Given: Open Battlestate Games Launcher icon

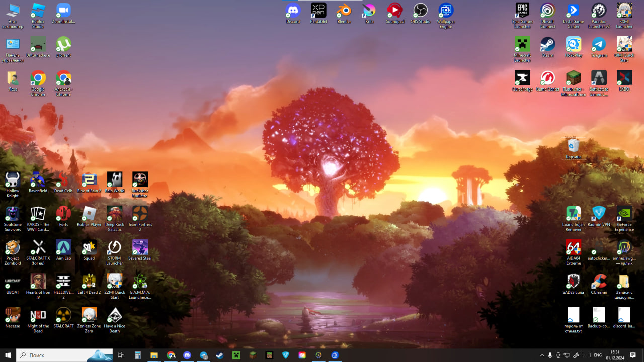Looking at the screenshot, I should click(x=599, y=83).
